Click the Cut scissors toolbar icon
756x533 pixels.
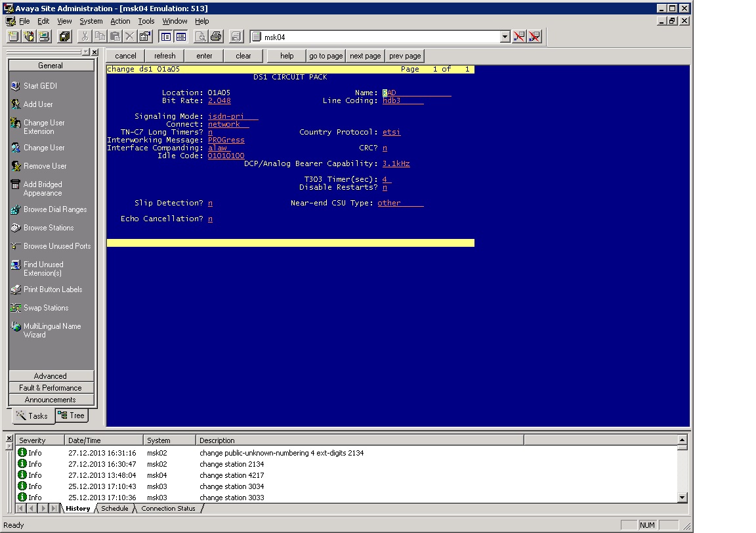(85, 37)
